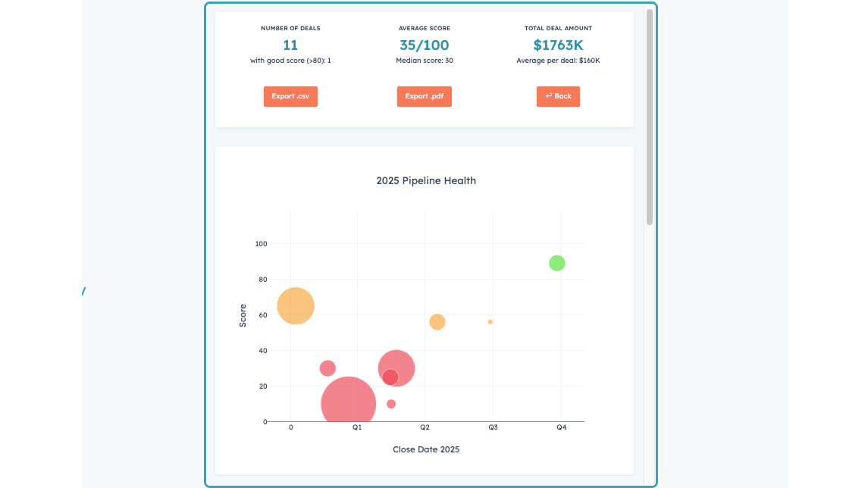The width and height of the screenshot is (868, 488).
Task: Click the tiny orange dot near Q3
Action: pos(490,322)
